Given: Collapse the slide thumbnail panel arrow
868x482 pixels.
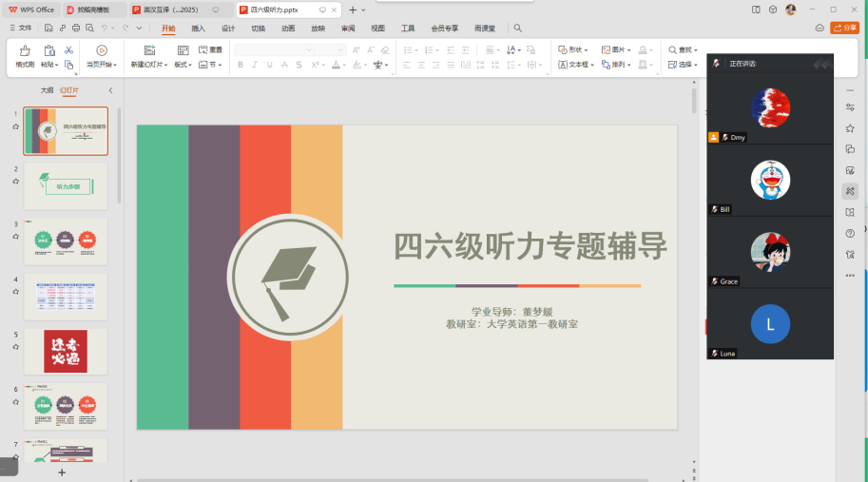Looking at the screenshot, I should point(110,90).
